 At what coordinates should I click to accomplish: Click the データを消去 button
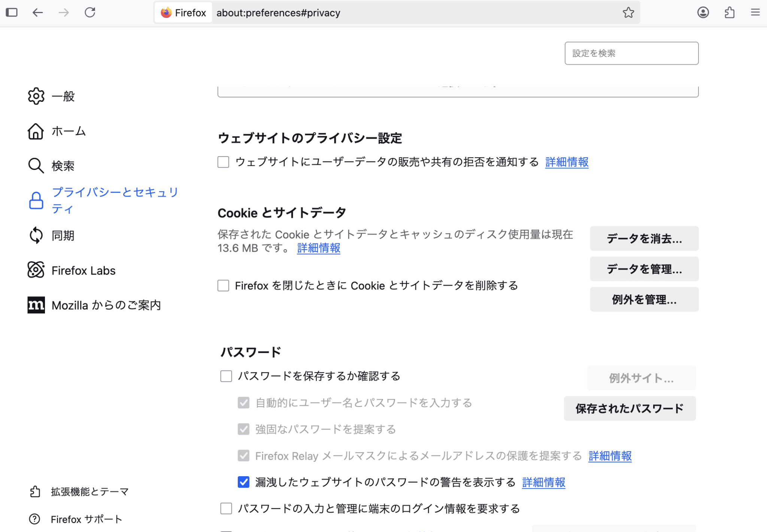[644, 238]
